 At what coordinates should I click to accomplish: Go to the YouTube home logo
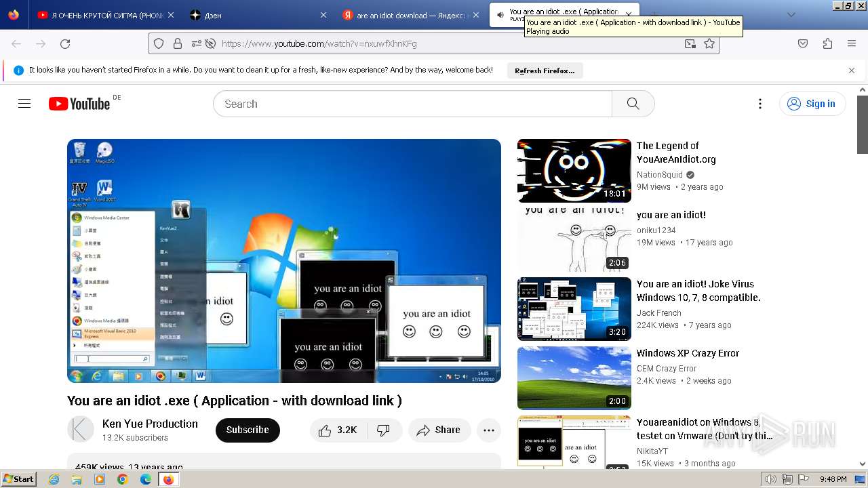[79, 104]
